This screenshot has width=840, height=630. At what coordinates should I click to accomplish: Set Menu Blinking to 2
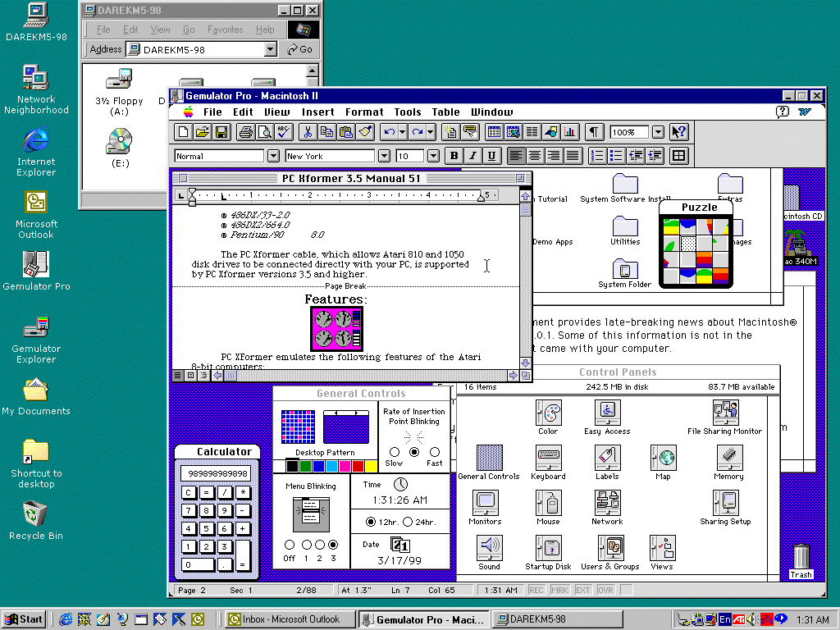point(320,545)
